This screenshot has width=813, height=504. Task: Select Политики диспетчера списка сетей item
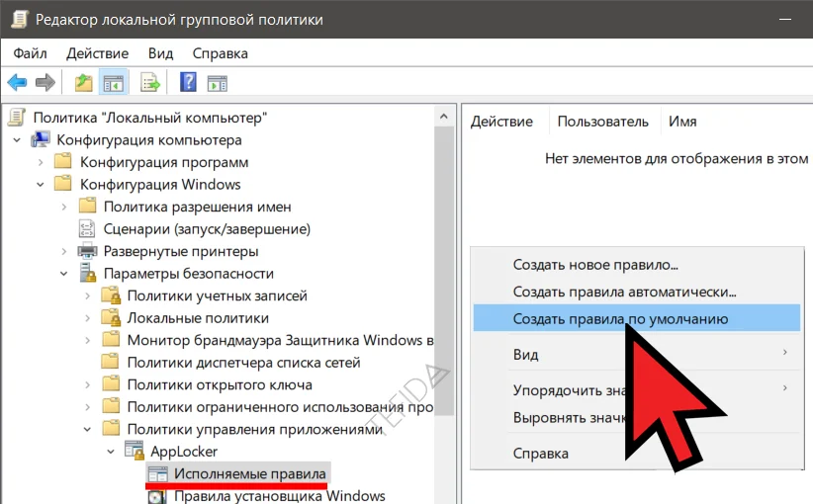click(x=243, y=362)
